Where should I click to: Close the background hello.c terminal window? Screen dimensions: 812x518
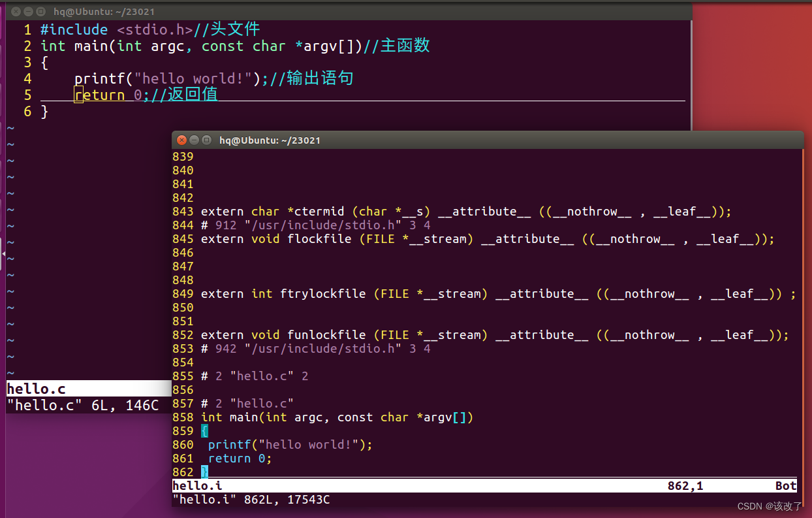pos(15,11)
